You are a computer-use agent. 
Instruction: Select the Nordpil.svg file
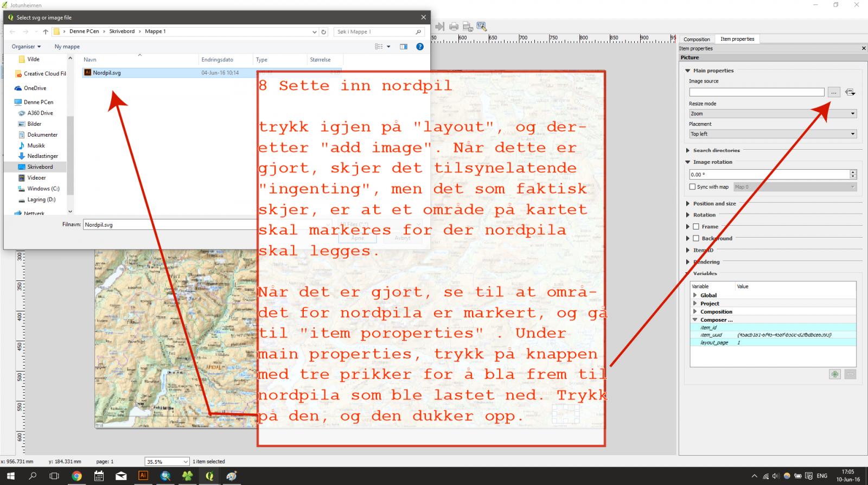[106, 73]
